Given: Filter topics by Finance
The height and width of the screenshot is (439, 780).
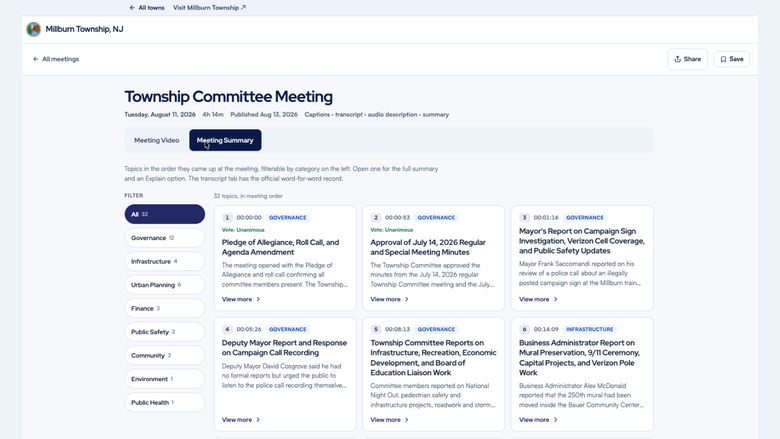Looking at the screenshot, I should 165,308.
